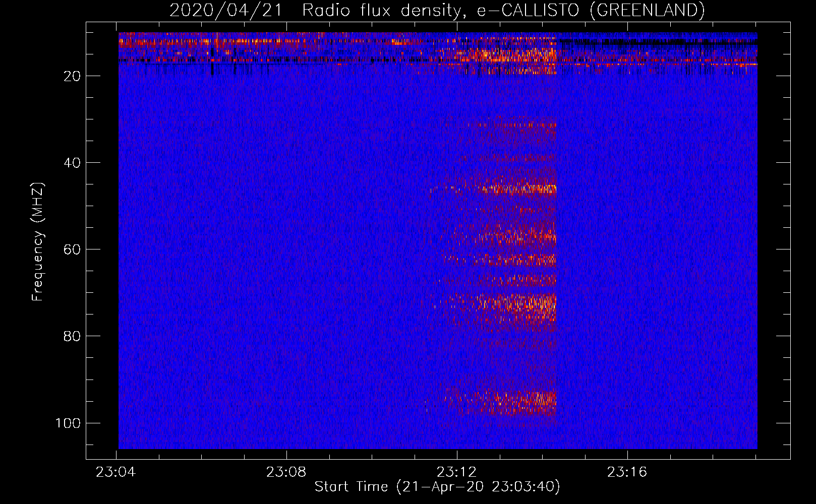The image size is (816, 504).
Task: Click the '23:12' time tick label
Action: click(x=456, y=472)
